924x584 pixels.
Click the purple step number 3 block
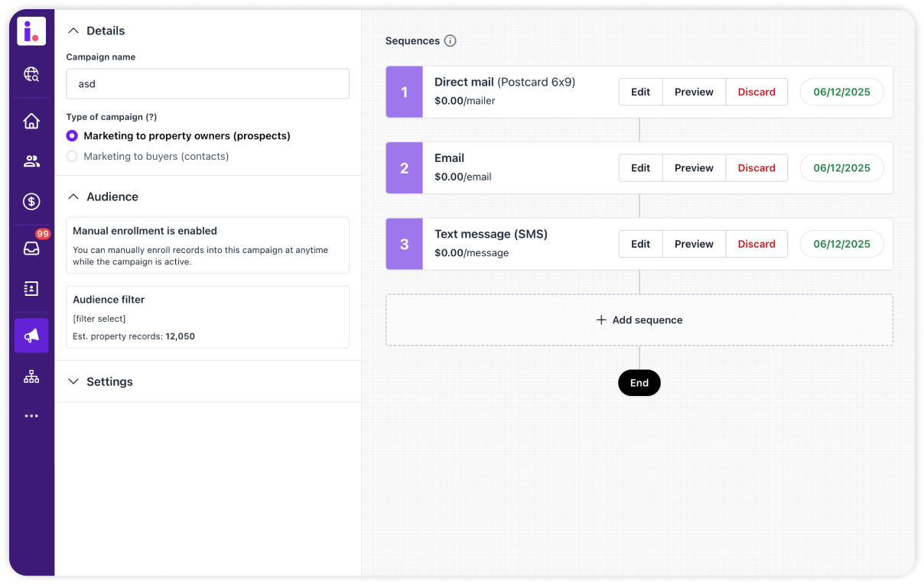[405, 244]
